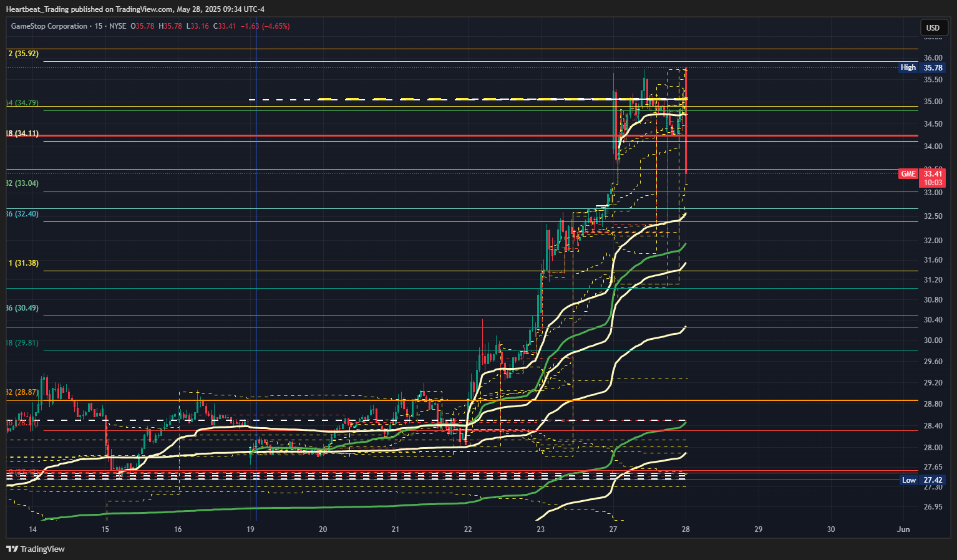The height and width of the screenshot is (560, 957).
Task: Select the Fibonacci label 2 (35.92)
Action: pos(24,54)
